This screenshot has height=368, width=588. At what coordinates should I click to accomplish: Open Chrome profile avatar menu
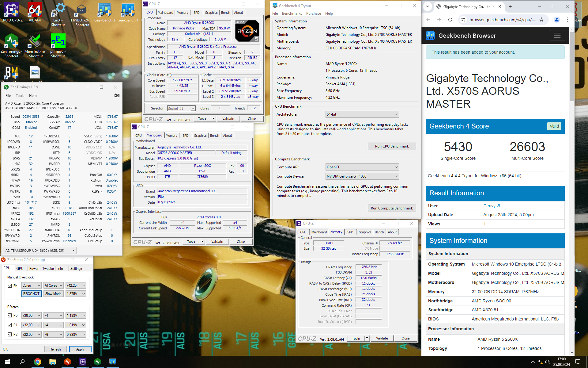557,20
